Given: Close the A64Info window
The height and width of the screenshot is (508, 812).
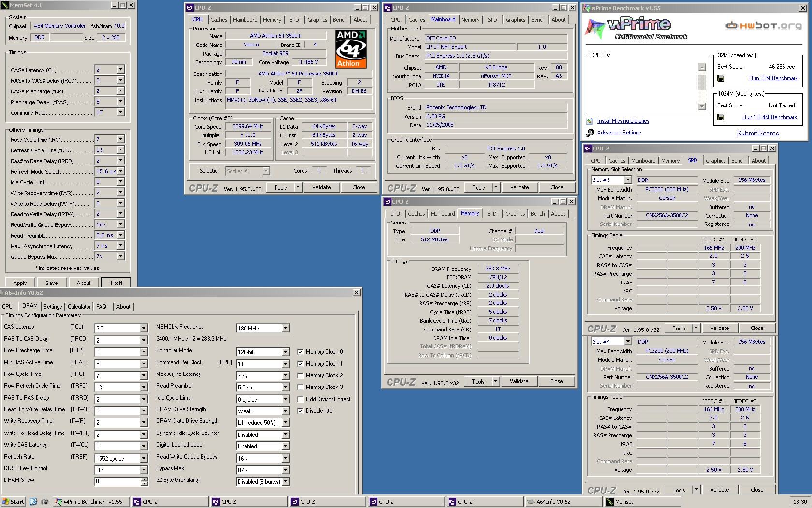Looking at the screenshot, I should (x=357, y=293).
